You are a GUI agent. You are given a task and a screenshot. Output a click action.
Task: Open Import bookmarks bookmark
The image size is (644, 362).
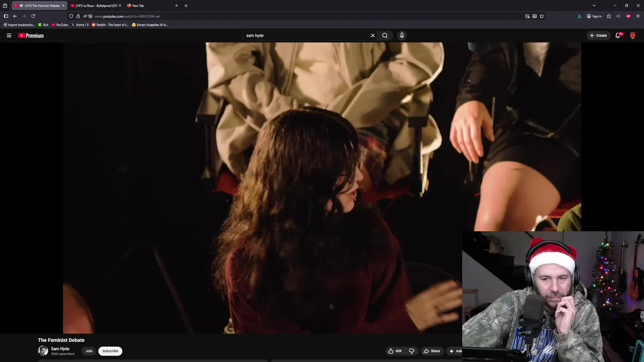tap(19, 25)
